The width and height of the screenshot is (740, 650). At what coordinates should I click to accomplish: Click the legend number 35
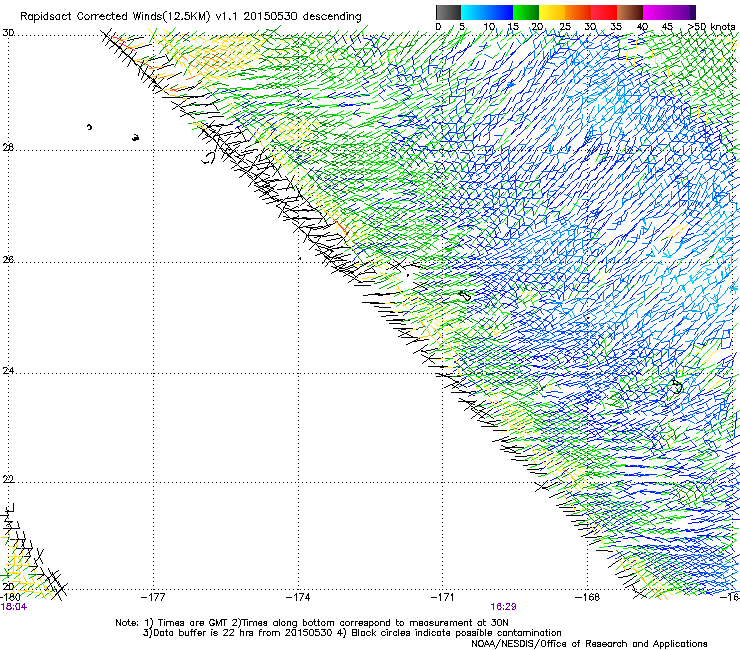tap(616, 26)
